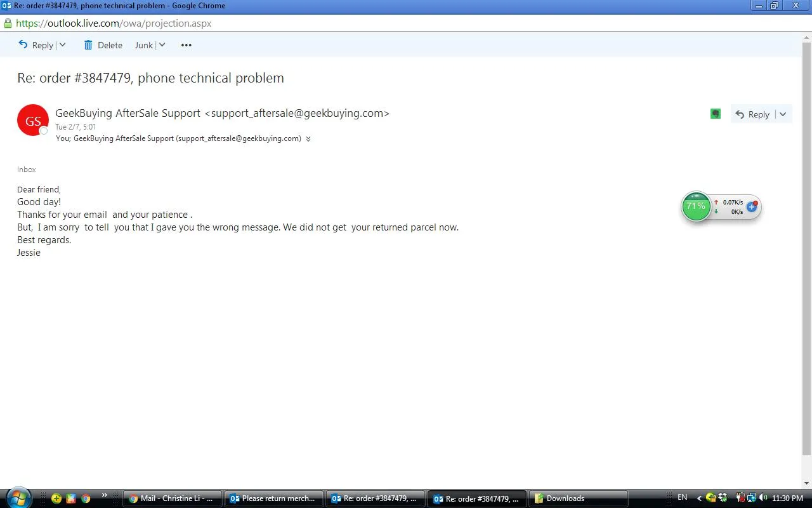812x508 pixels.
Task: Switch to the Mail - Christine Li taskbar window
Action: (172, 498)
